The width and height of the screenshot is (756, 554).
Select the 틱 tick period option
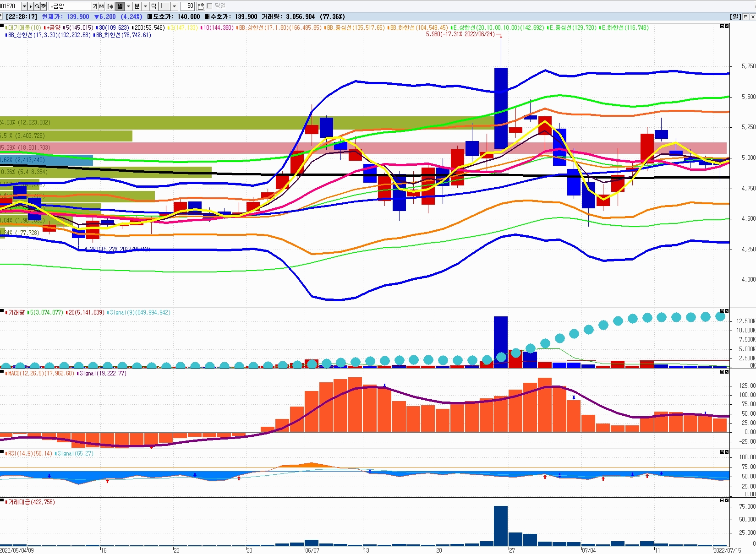[x=153, y=6]
